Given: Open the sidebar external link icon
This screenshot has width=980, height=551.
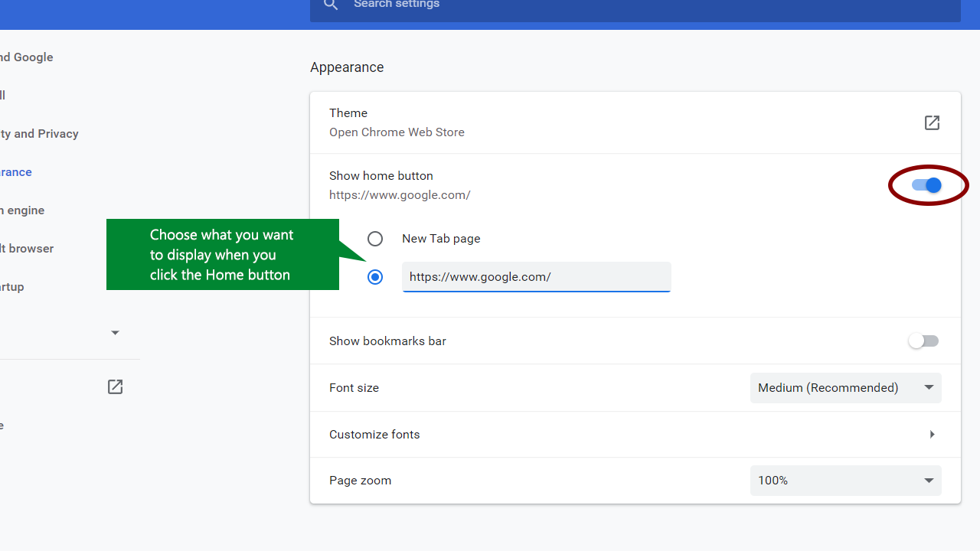Looking at the screenshot, I should tap(115, 386).
